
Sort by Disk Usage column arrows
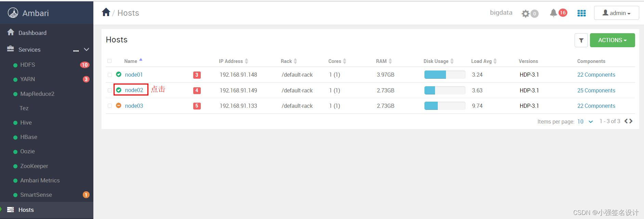452,61
